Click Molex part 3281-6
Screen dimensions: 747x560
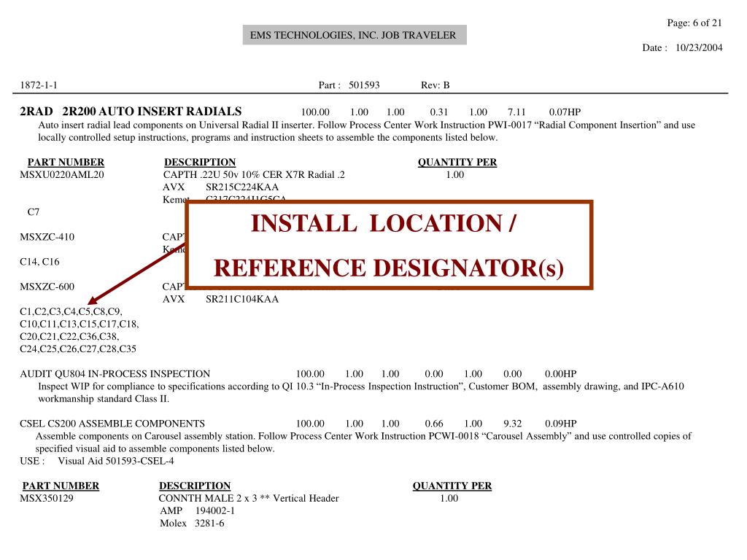click(x=209, y=524)
